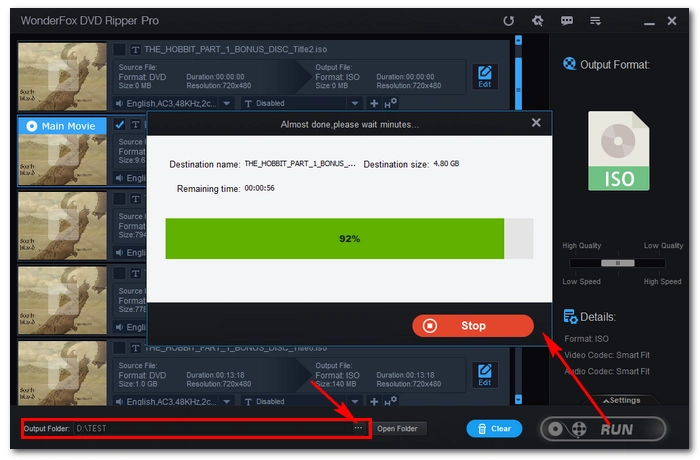The width and height of the screenshot is (700, 460).
Task: Click scrollbar down arrow of title list
Action: [x=518, y=399]
